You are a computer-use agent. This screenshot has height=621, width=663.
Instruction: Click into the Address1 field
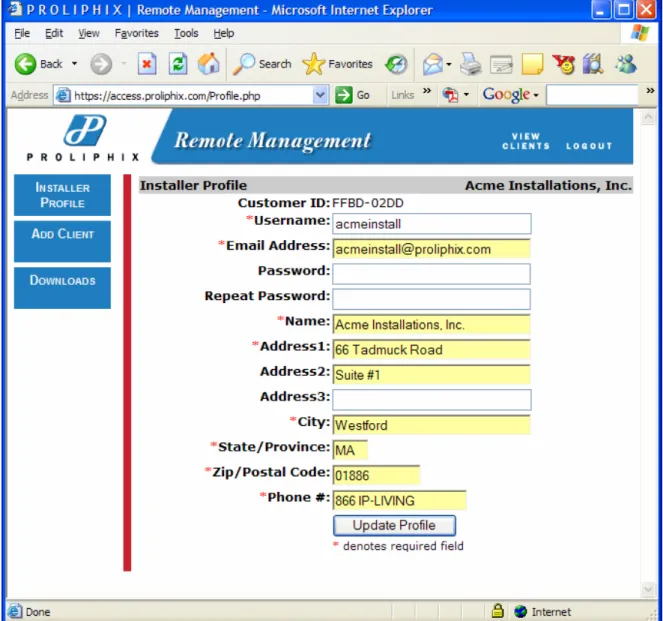click(x=432, y=350)
